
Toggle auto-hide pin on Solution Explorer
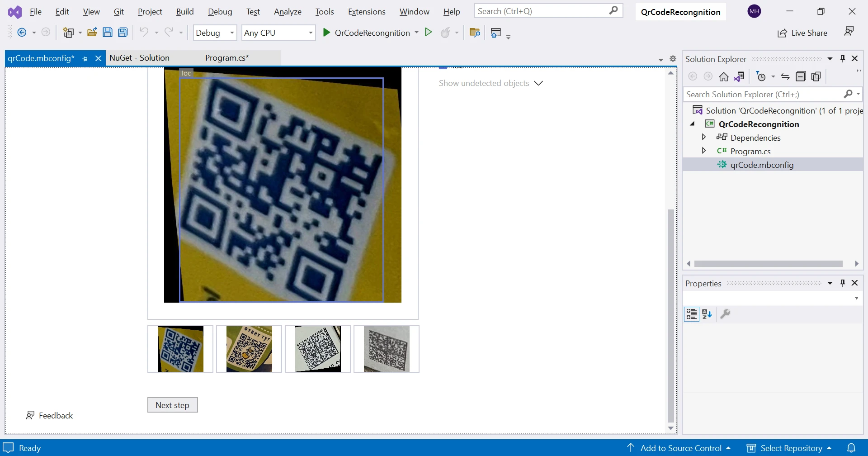coord(843,59)
